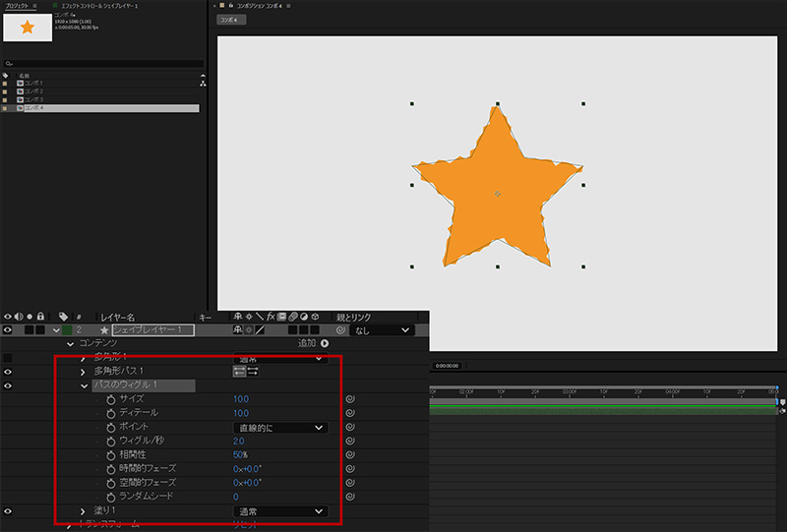Click the parent pick whip on シェイプレイヤー 1
Image resolution: width=787 pixels, height=532 pixels.
click(340, 330)
